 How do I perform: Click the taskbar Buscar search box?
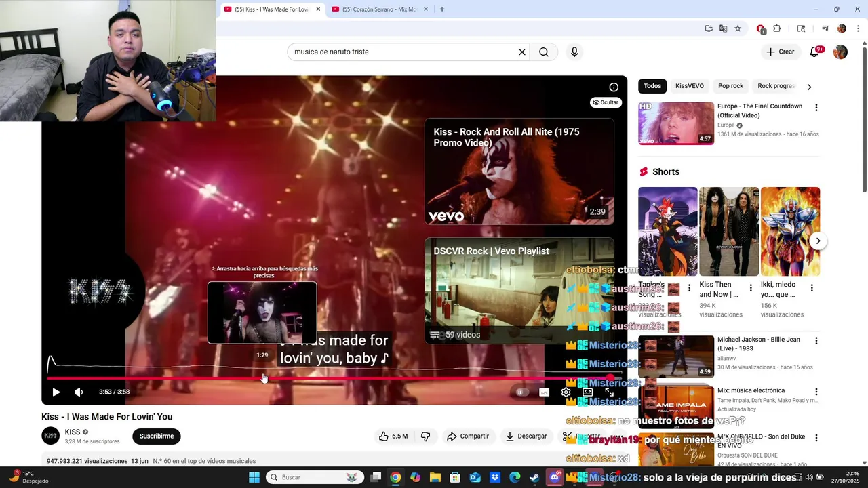point(315,477)
